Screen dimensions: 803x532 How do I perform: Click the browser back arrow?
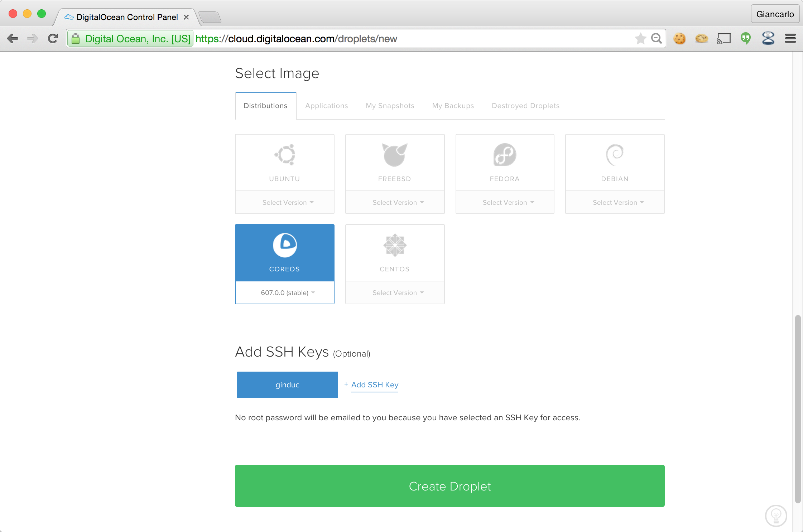pyautogui.click(x=13, y=38)
